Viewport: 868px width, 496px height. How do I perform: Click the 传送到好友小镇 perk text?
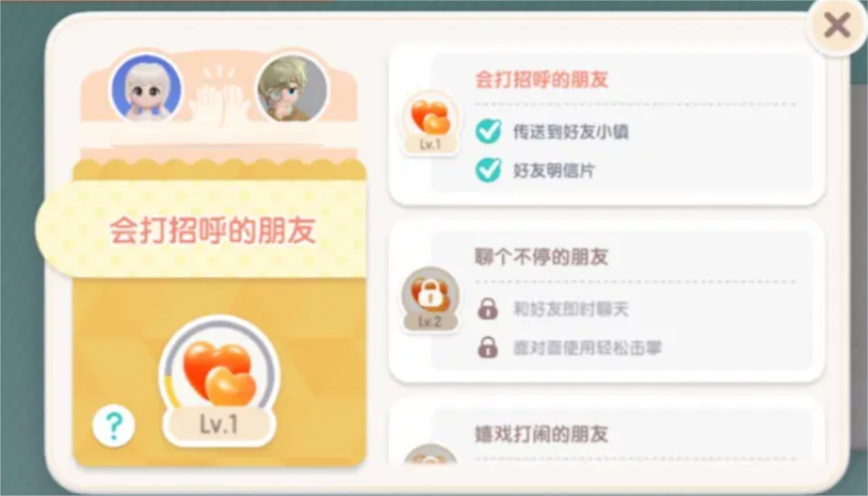click(571, 132)
